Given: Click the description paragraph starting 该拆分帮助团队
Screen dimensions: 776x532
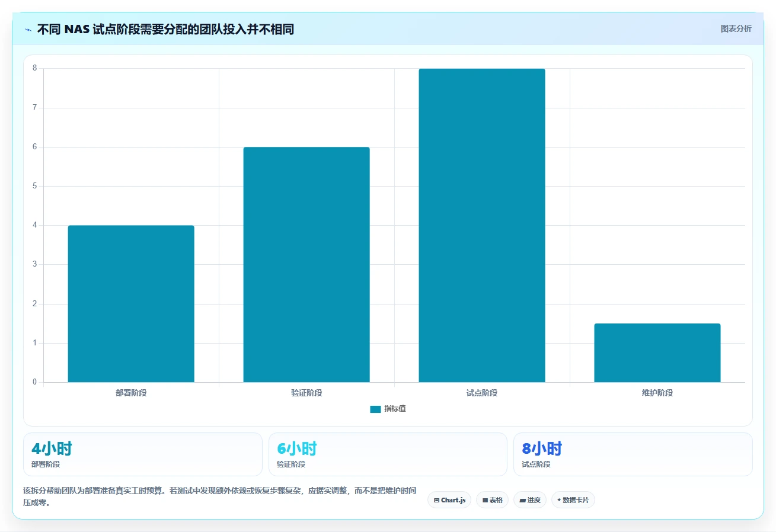Looking at the screenshot, I should pyautogui.click(x=219, y=496).
